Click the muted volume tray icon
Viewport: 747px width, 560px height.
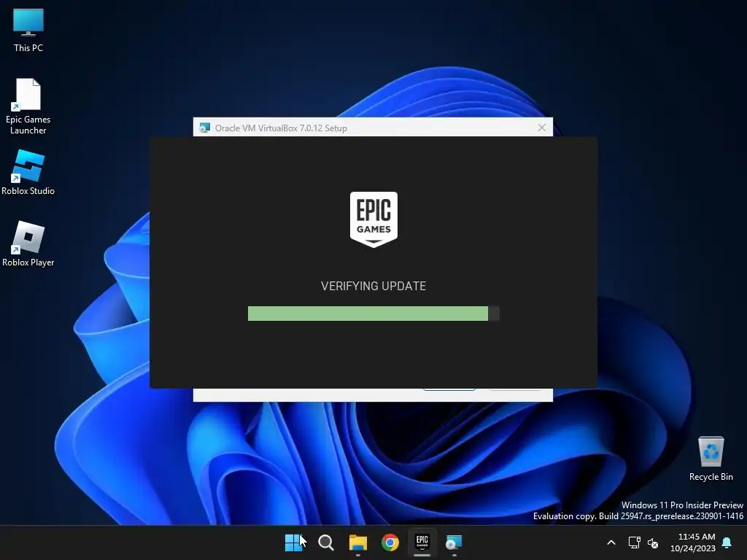653,542
